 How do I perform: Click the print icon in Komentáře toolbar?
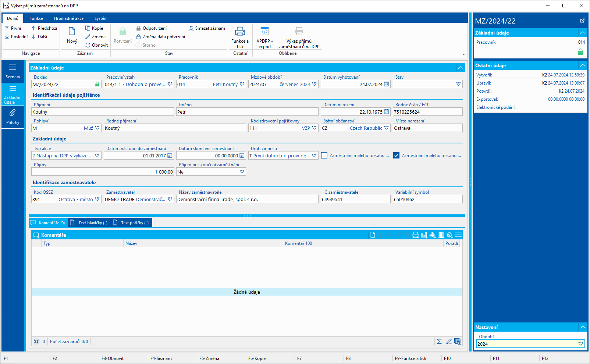pyautogui.click(x=415, y=235)
